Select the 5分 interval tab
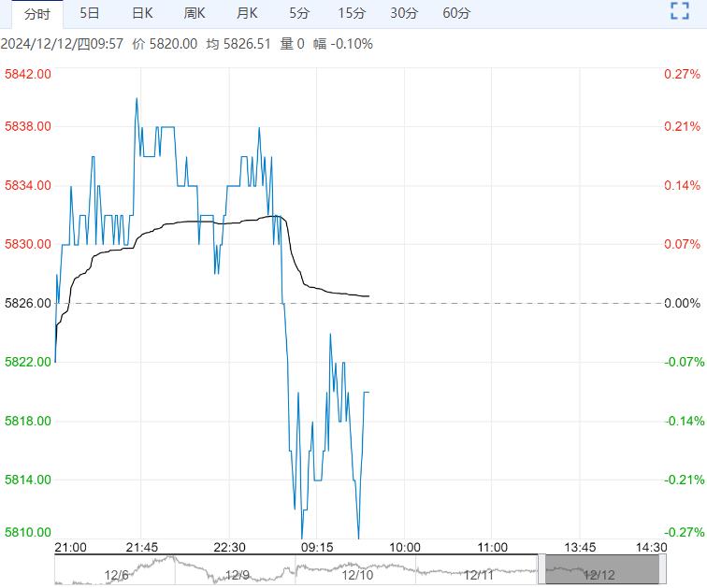Screen dimensions: 707x588 tap(299, 13)
